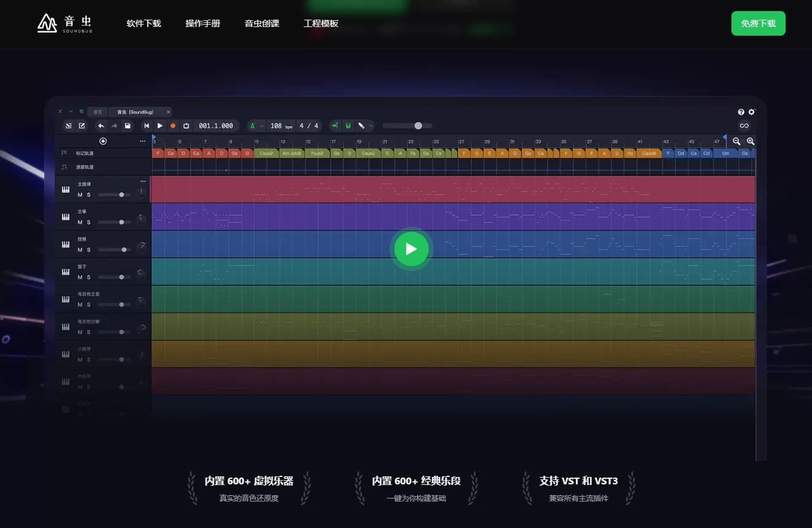
Task: Play the video with the center play button
Action: [x=411, y=249]
